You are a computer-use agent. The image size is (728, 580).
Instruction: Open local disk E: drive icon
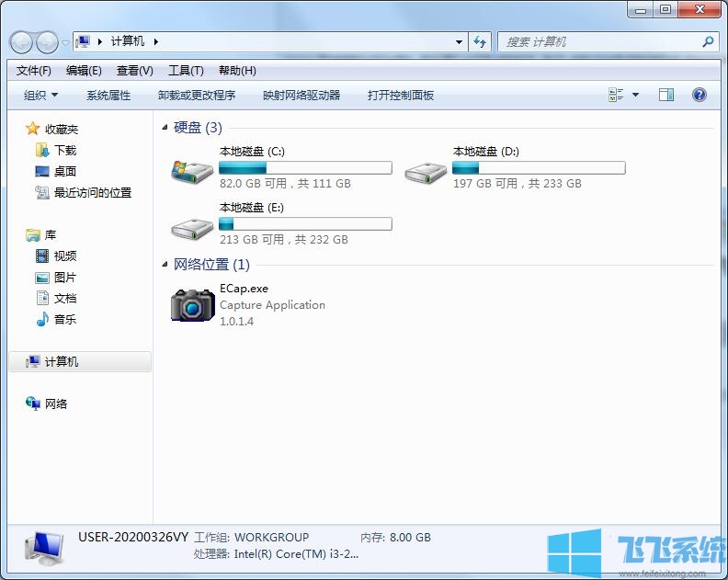tap(192, 226)
